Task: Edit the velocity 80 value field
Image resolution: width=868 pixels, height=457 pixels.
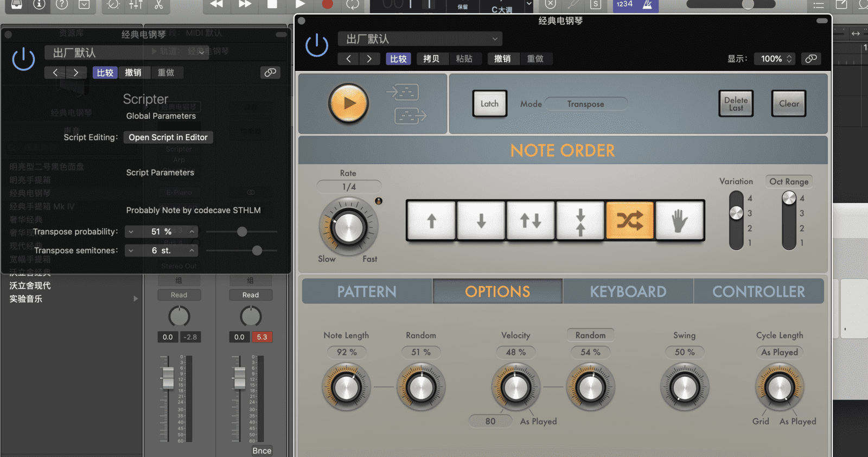Action: pos(490,421)
